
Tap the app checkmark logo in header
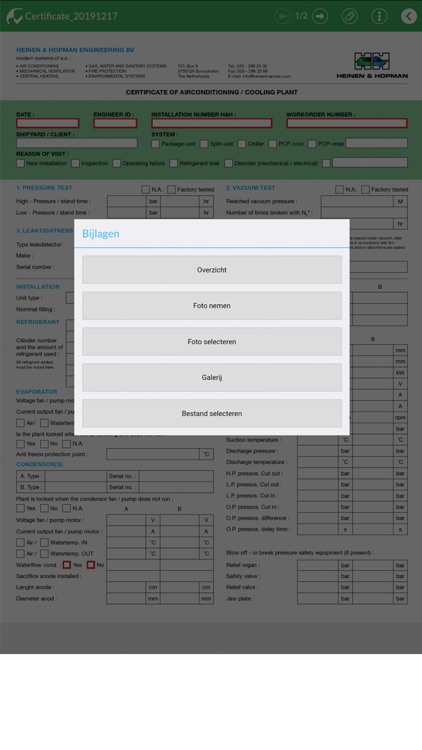coord(14,16)
